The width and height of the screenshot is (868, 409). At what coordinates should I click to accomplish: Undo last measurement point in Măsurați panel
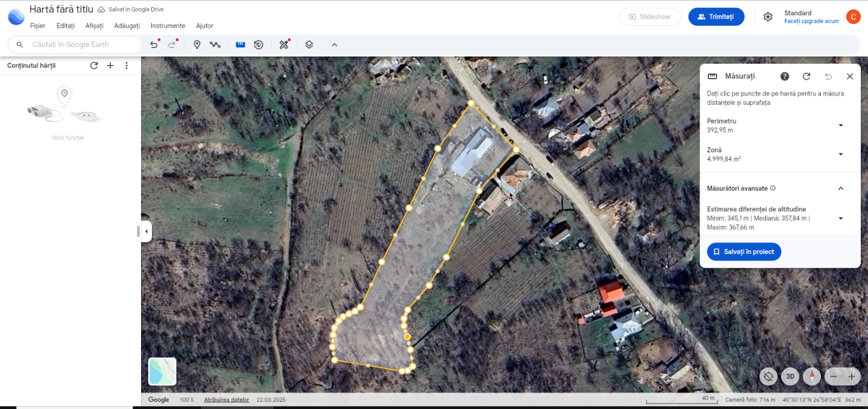click(828, 76)
